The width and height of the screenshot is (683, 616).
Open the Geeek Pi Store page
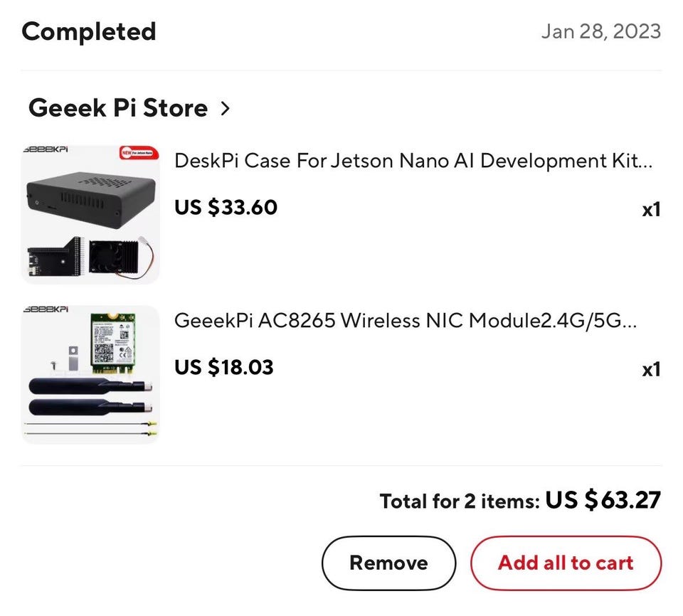click(x=117, y=108)
